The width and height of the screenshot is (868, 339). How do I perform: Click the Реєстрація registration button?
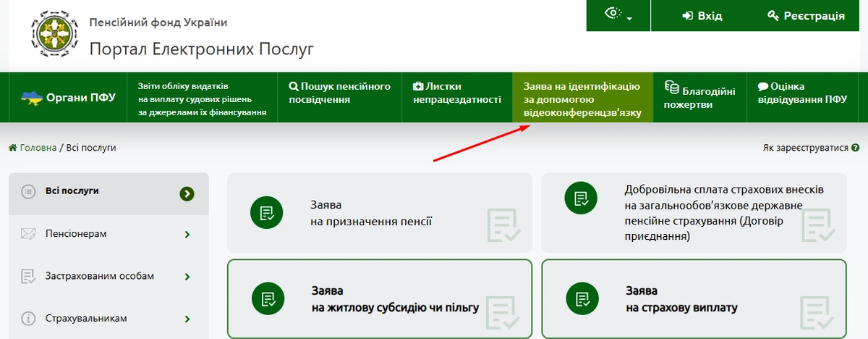click(806, 16)
